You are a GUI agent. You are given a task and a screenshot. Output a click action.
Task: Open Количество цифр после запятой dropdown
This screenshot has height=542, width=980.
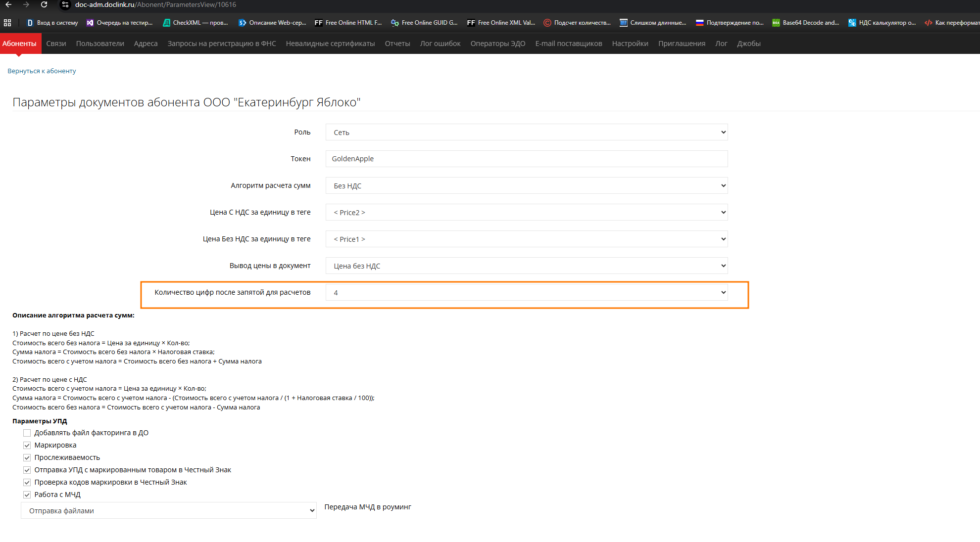click(526, 293)
